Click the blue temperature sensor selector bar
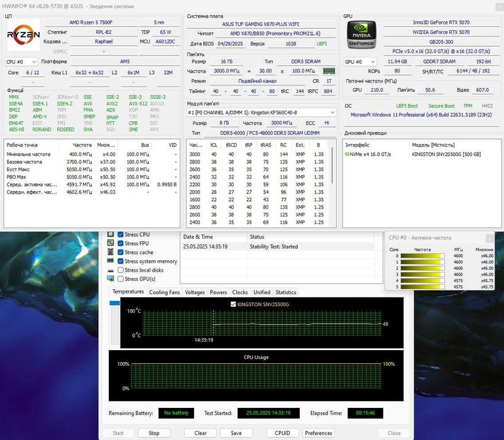The width and height of the screenshot is (504, 440). pos(115,303)
